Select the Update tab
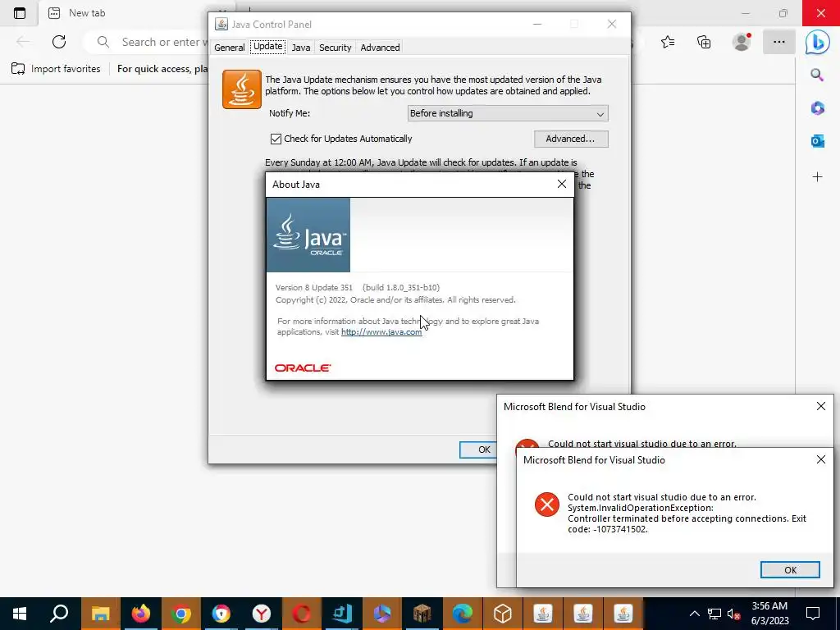 pos(268,47)
